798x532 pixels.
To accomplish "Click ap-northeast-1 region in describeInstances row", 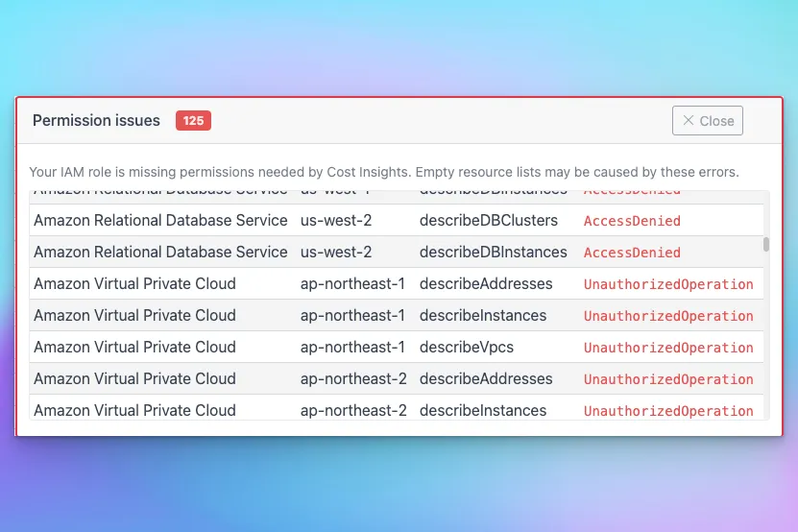I will coord(352,316).
